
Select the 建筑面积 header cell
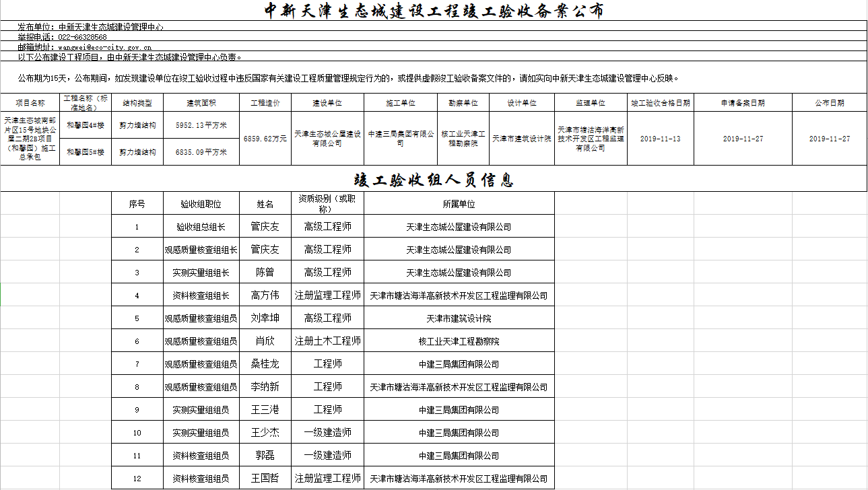tap(201, 103)
